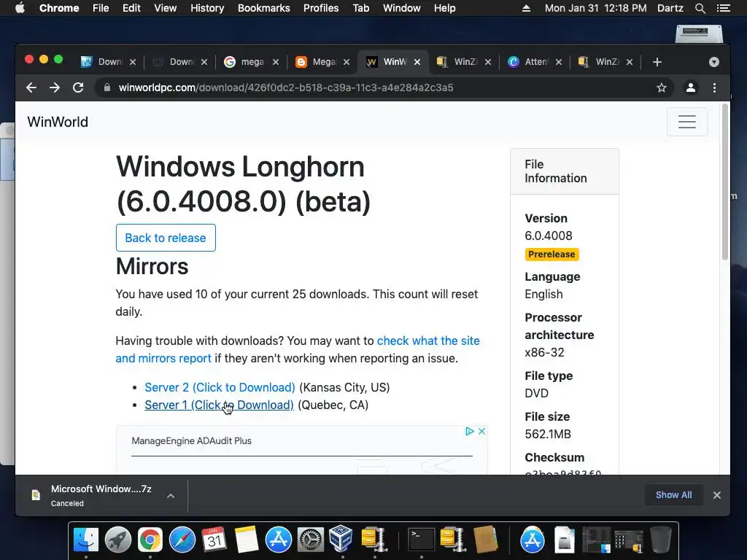
Task: Switch to the Atten tab
Action: pyautogui.click(x=530, y=62)
